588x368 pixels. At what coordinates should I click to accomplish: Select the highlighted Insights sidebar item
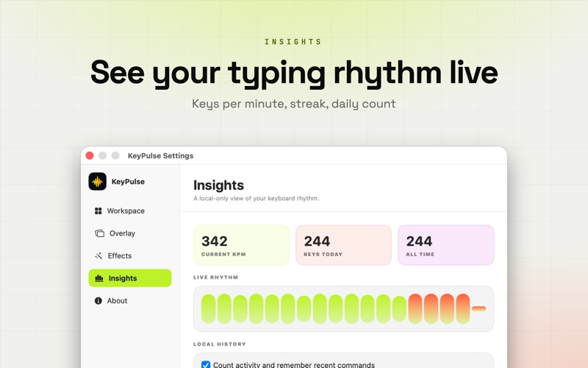(130, 278)
